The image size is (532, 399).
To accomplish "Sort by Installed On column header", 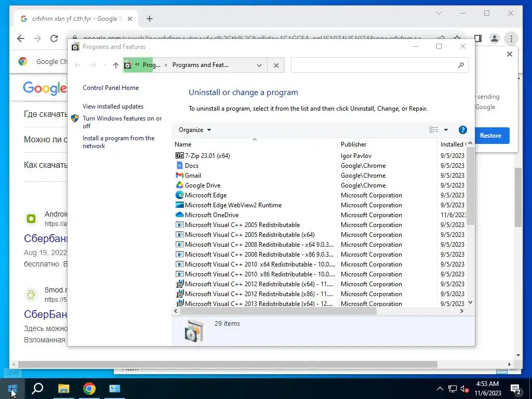I will (x=452, y=144).
